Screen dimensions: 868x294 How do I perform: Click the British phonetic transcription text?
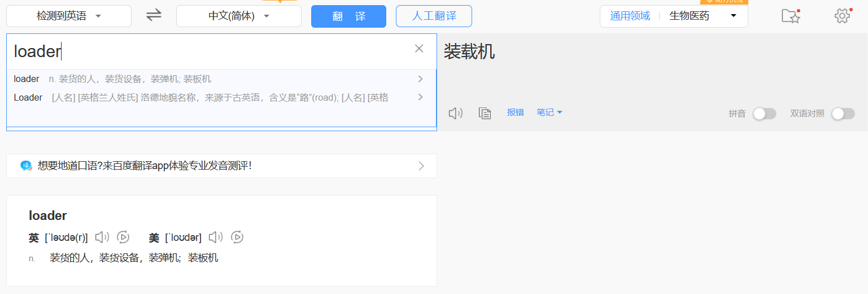(67, 238)
